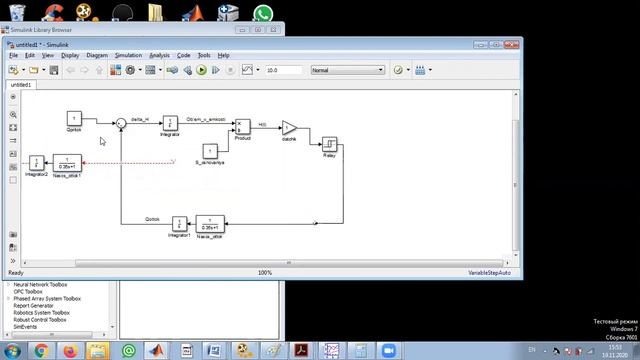Open the Simulation menu
The height and width of the screenshot is (360, 640).
point(128,55)
